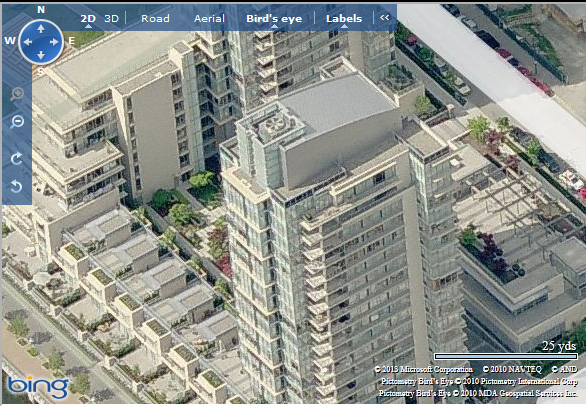Collapse toolbar with double chevron
The image size is (586, 406).
point(385,17)
